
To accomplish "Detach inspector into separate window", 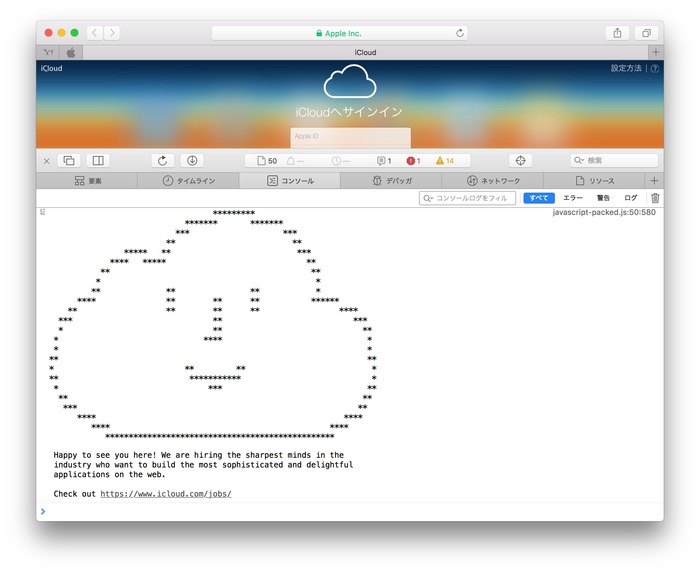I will coord(69,161).
